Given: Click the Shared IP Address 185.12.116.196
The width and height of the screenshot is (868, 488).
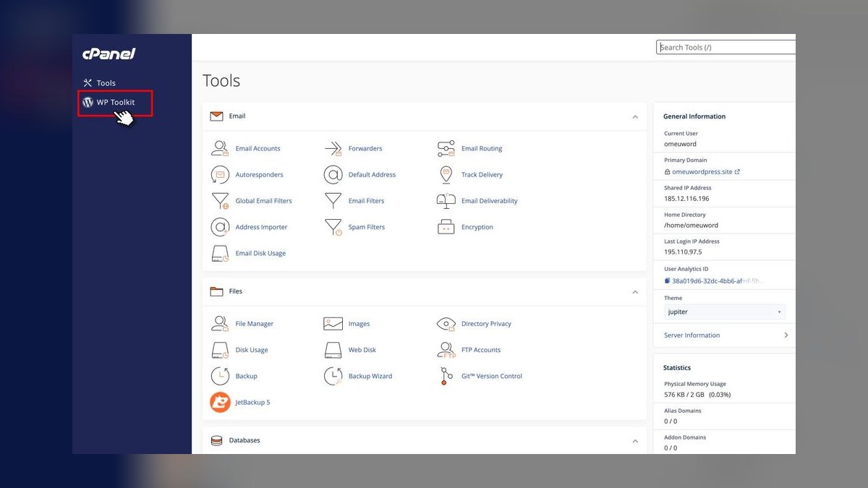Looking at the screenshot, I should [686, 198].
